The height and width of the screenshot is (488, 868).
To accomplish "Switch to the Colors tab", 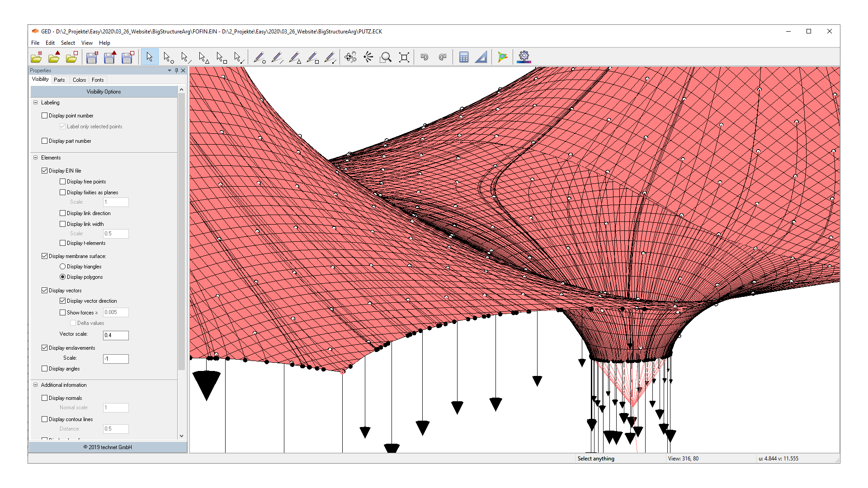I will [79, 80].
